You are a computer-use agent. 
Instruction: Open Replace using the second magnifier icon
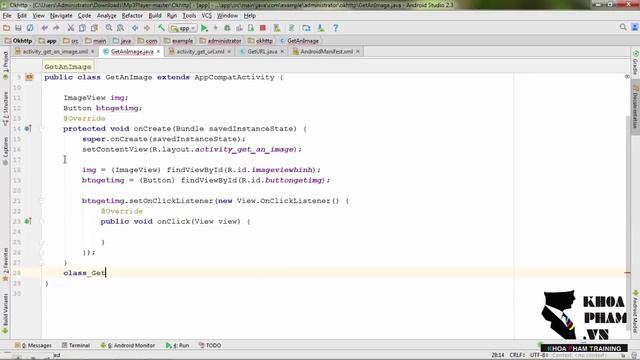point(120,28)
